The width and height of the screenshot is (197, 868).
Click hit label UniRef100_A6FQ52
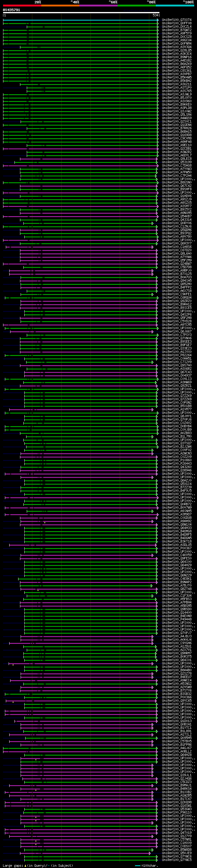(177, 67)
